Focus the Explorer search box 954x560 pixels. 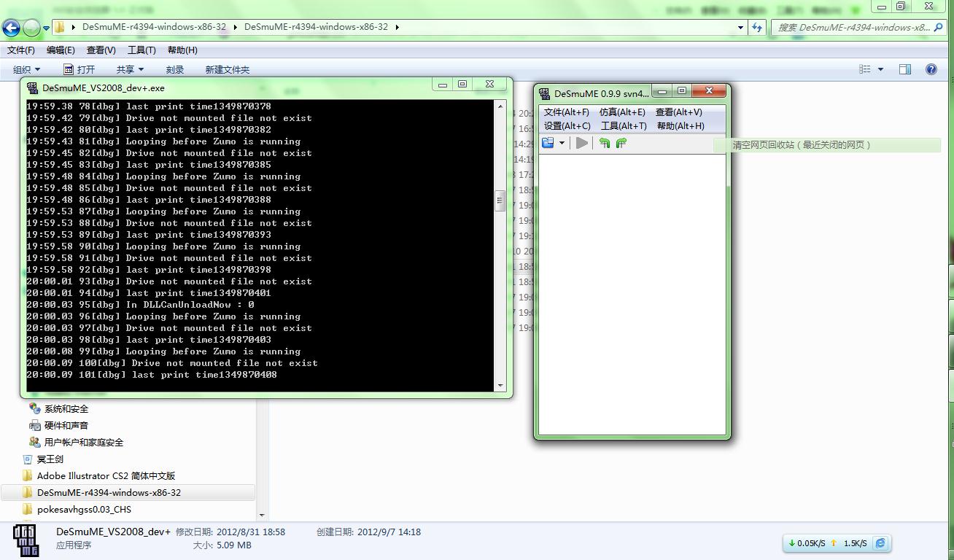853,28
